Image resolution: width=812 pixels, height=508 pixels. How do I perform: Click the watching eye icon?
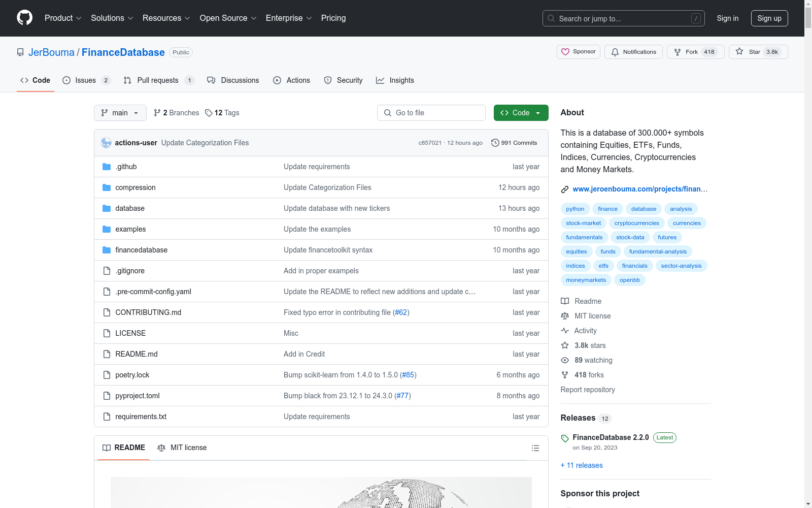coord(565,360)
